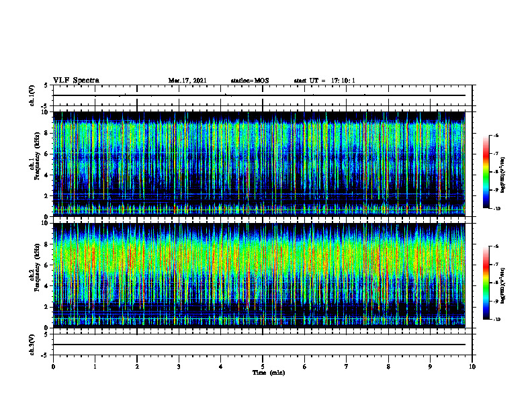Click the "2" time axis tick label
This screenshot has width=532, height=411.
point(137,367)
